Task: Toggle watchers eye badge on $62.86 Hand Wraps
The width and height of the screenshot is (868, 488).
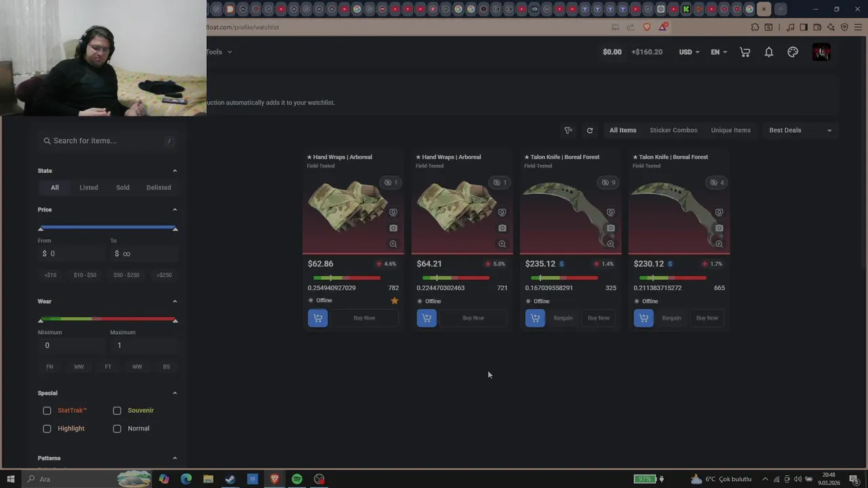Action: click(391, 182)
